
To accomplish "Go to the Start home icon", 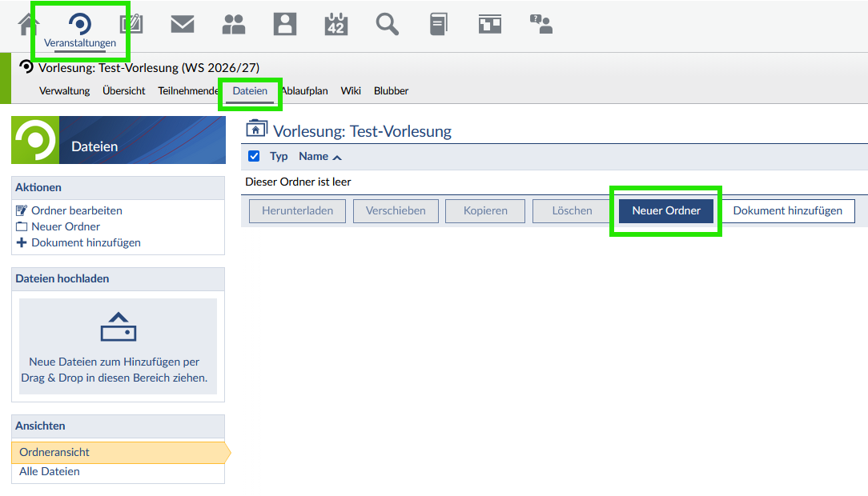I will 28,24.
